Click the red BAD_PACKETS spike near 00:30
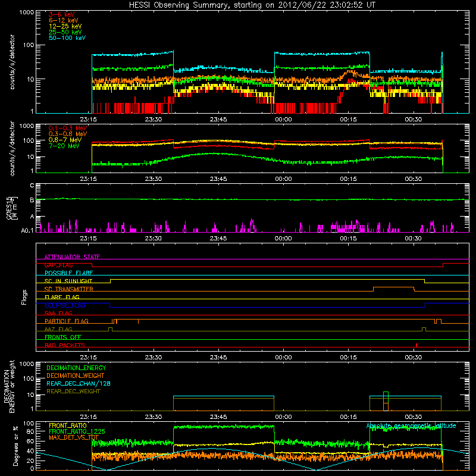The image size is (476, 476). [x=416, y=345]
